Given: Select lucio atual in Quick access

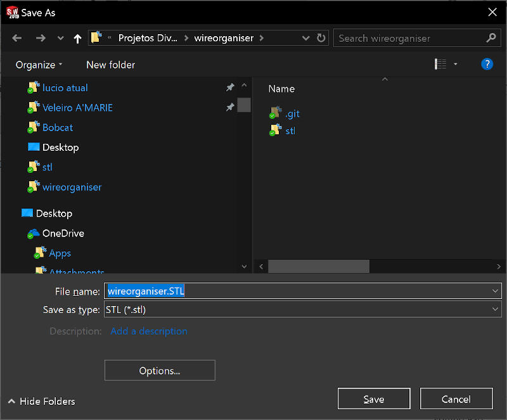Looking at the screenshot, I should (65, 88).
